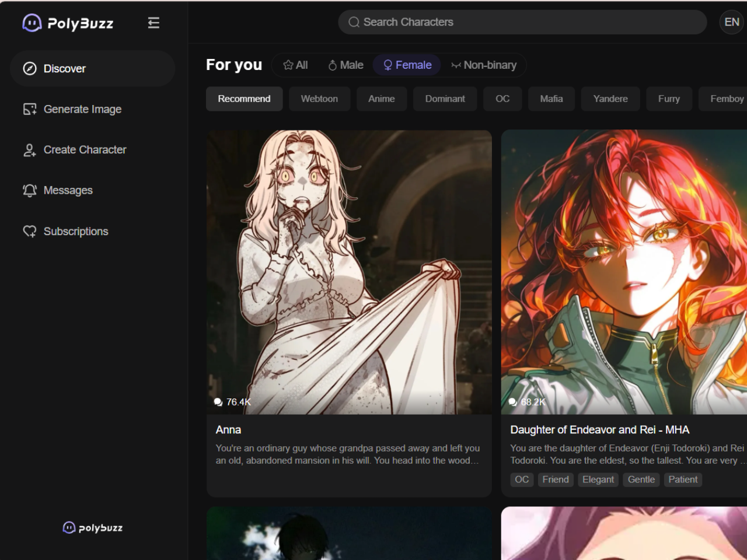Open the Anna character image
This screenshot has width=747, height=560.
[349, 272]
